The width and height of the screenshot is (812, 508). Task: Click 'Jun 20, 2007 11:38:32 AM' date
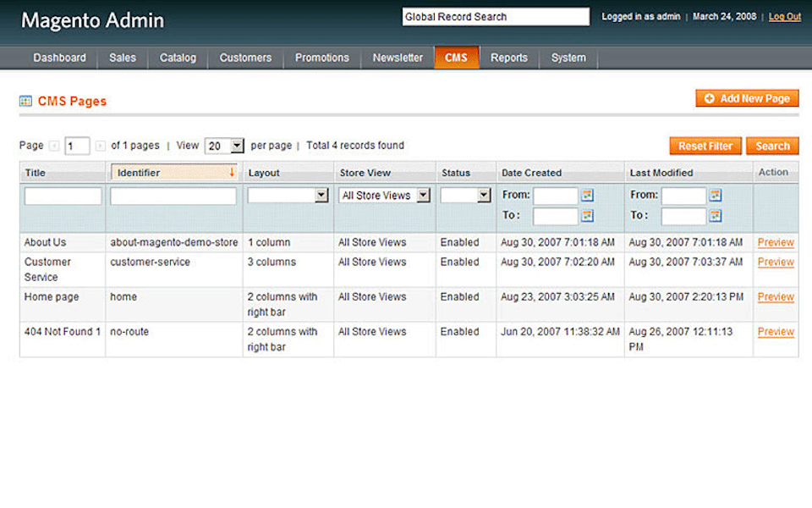560,332
